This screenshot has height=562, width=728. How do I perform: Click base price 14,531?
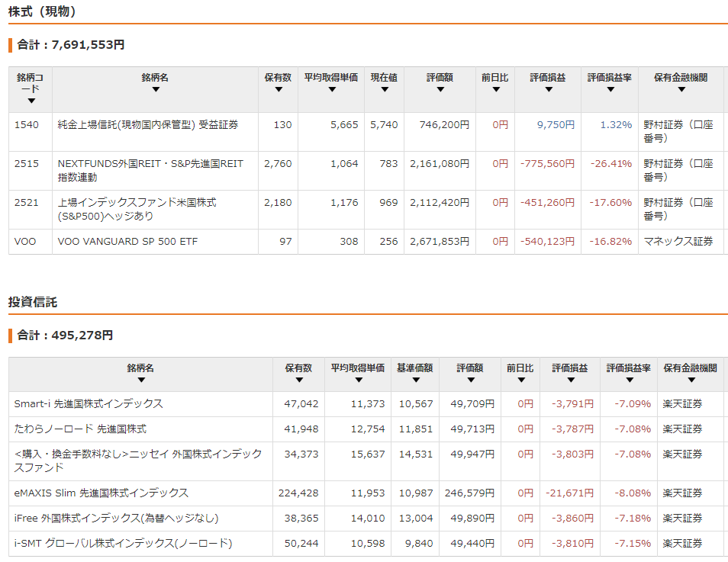[416, 454]
